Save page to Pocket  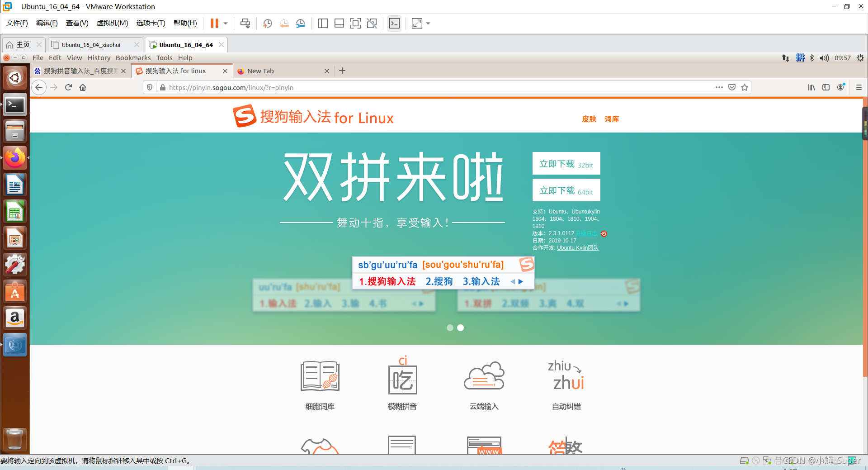click(x=732, y=87)
